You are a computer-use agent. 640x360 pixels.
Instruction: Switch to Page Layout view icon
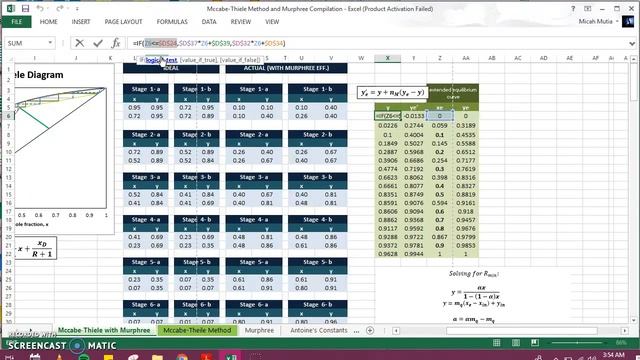click(516, 343)
